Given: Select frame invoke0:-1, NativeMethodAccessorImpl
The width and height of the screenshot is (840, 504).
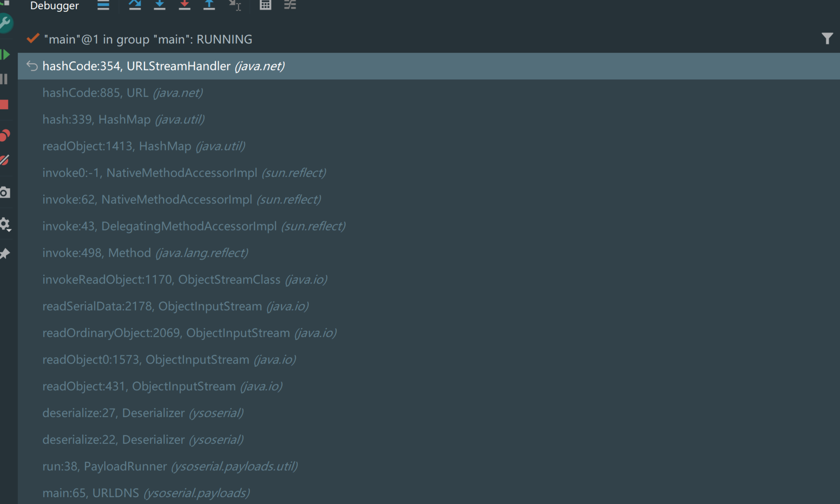Looking at the screenshot, I should 429,173.
